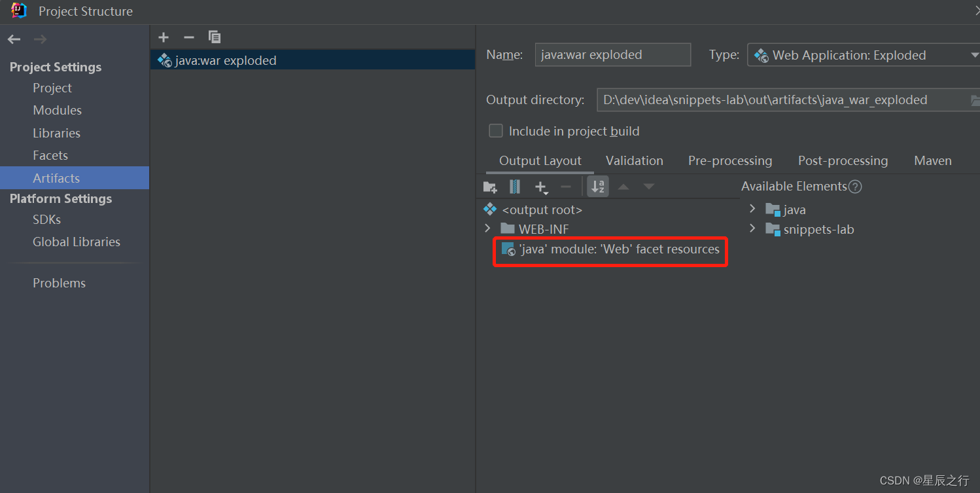Expand the WEB-INF tree node
This screenshot has width=980, height=493.
pyautogui.click(x=487, y=228)
